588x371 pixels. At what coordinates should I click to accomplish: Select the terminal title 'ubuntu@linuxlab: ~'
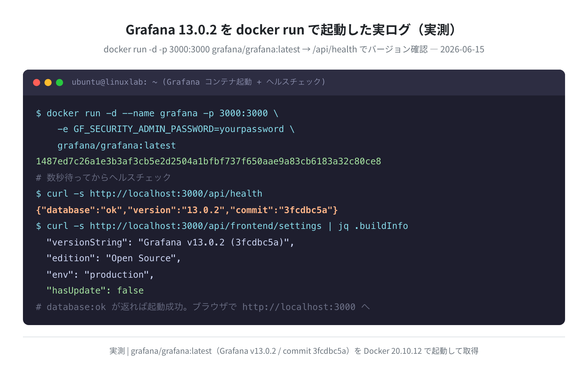click(115, 82)
